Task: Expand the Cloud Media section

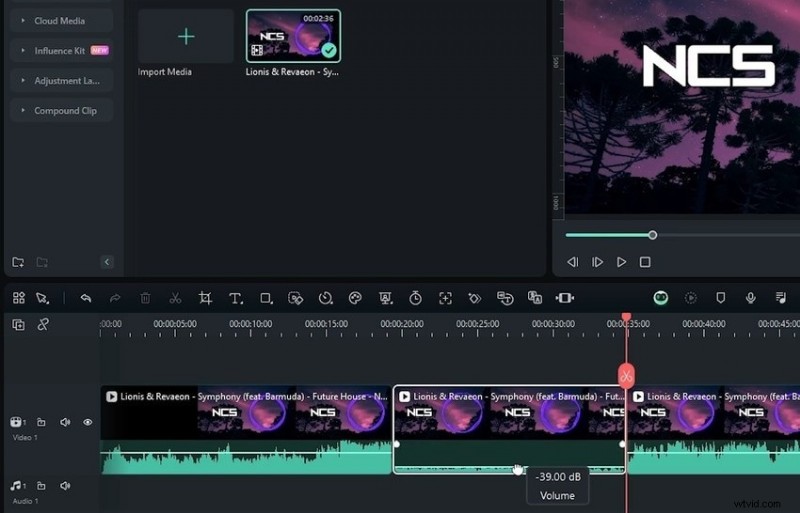Action: [x=62, y=21]
